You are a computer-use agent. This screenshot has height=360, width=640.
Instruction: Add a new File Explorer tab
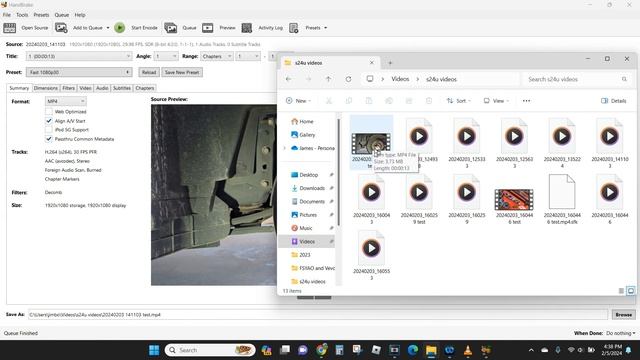click(x=390, y=63)
